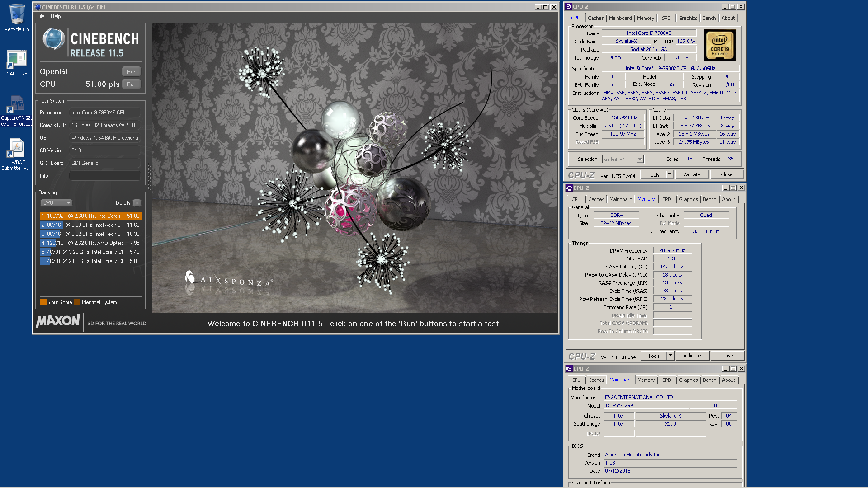Switch to Caches tab in top CPU-Z window

595,18
